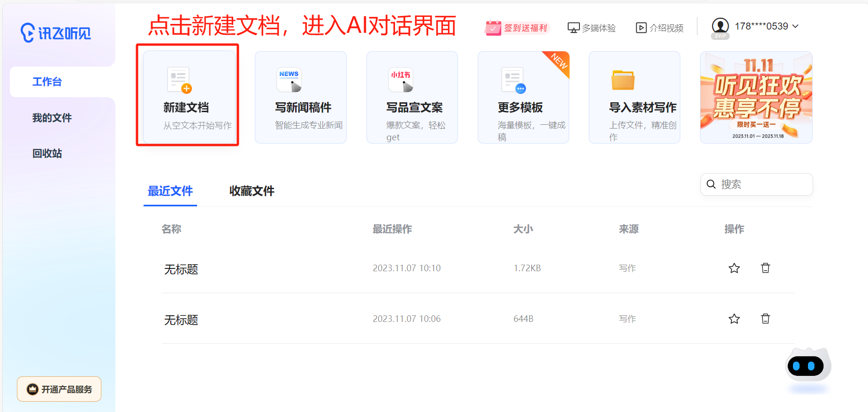The height and width of the screenshot is (412, 868).
Task: Click the 开通产品服务 button
Action: (x=59, y=389)
